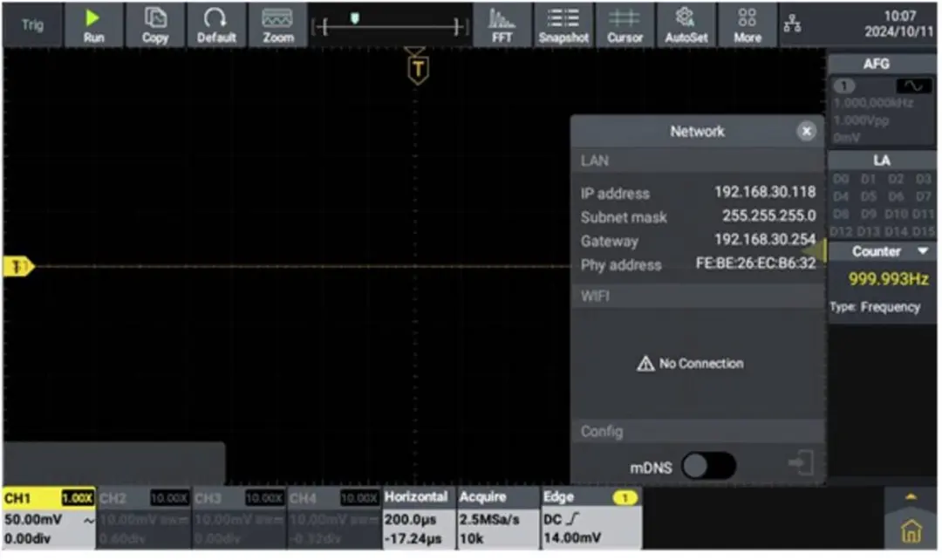Toggle the mDNS switch
This screenshot has width=942, height=560.
pyautogui.click(x=708, y=466)
